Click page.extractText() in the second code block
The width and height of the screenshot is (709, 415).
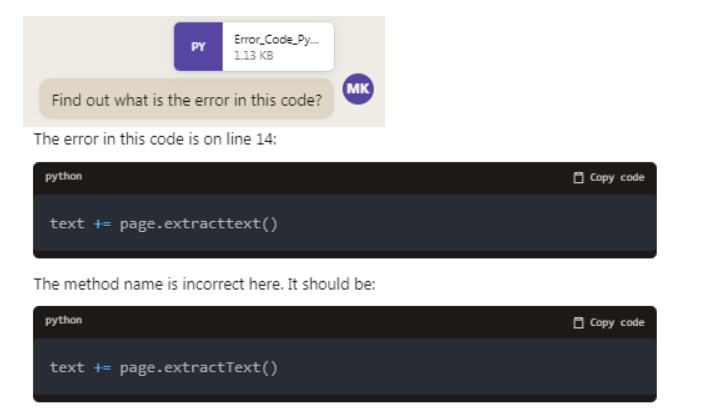click(199, 368)
